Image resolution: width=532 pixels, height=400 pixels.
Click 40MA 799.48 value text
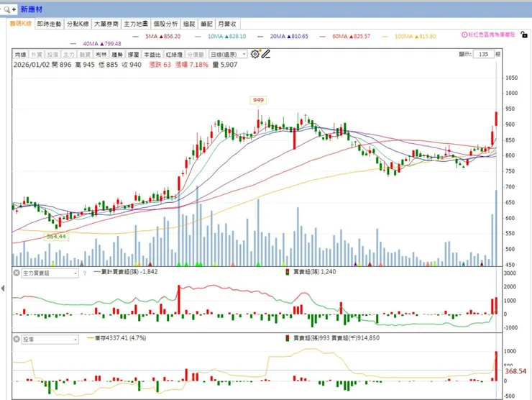102,44
